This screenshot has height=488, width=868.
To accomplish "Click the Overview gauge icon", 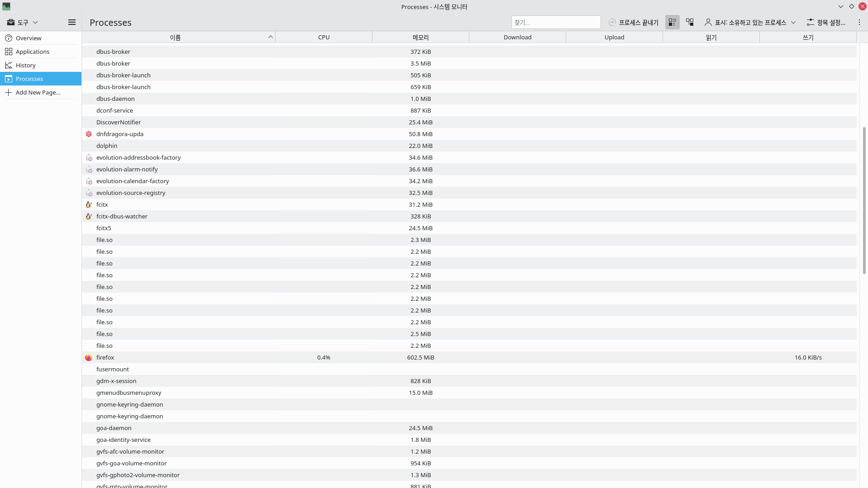I will [x=9, y=38].
